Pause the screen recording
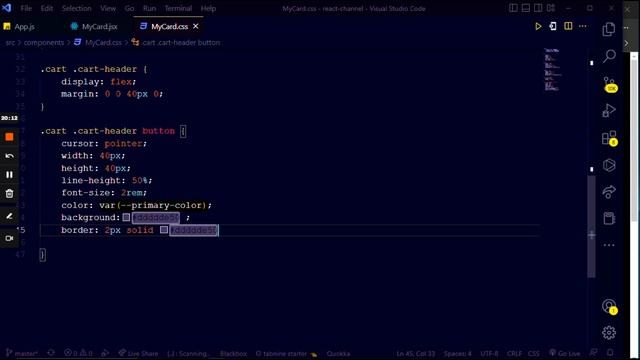 [9, 175]
